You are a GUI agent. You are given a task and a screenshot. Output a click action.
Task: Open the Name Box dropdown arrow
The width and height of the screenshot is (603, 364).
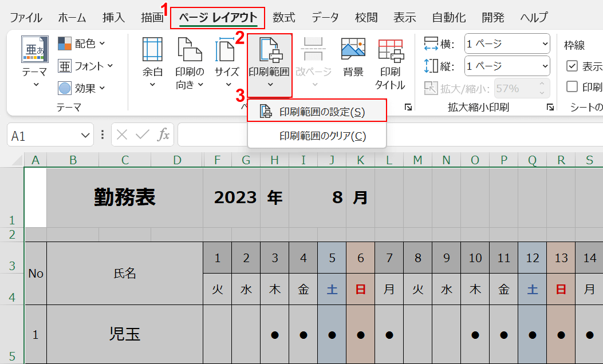(85, 135)
